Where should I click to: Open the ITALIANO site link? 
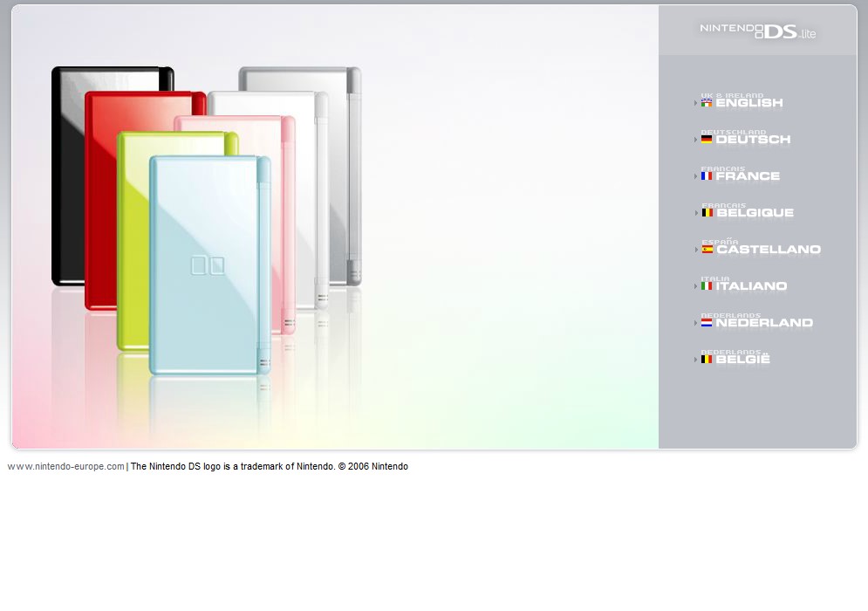751,285
